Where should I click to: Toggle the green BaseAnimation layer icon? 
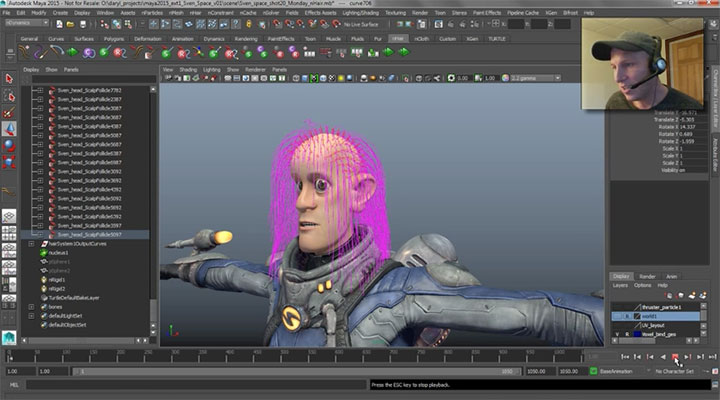[593, 371]
